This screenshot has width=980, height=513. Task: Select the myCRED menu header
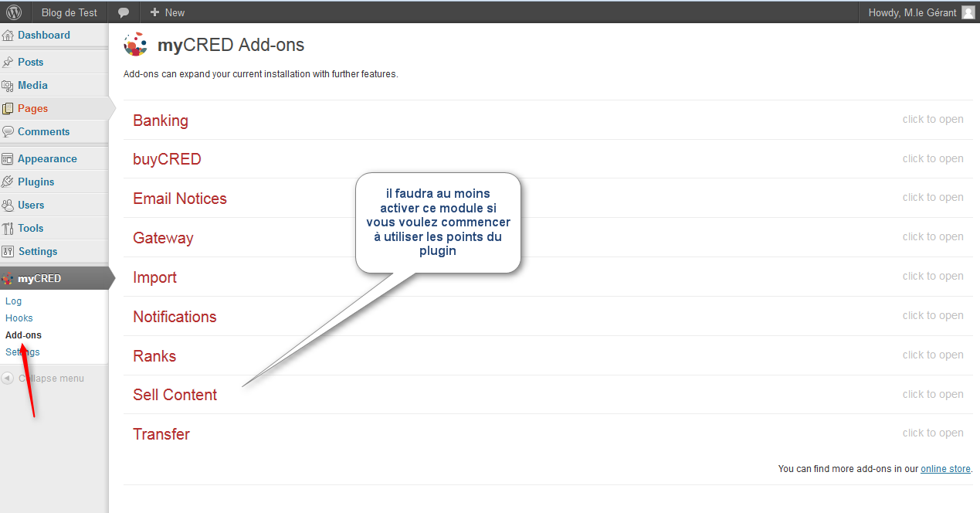click(x=54, y=278)
